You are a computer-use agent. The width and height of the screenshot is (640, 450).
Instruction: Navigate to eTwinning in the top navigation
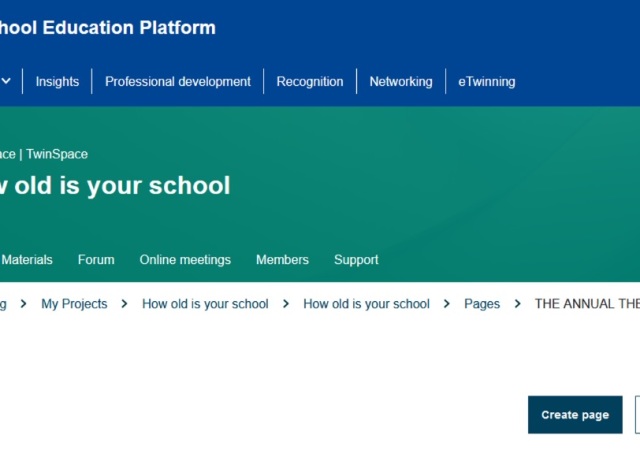tap(487, 82)
